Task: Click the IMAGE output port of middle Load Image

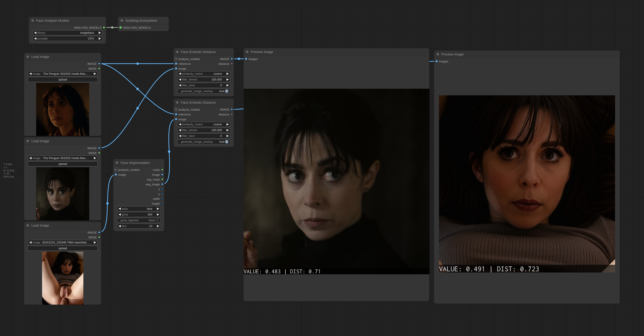Action: (99, 148)
